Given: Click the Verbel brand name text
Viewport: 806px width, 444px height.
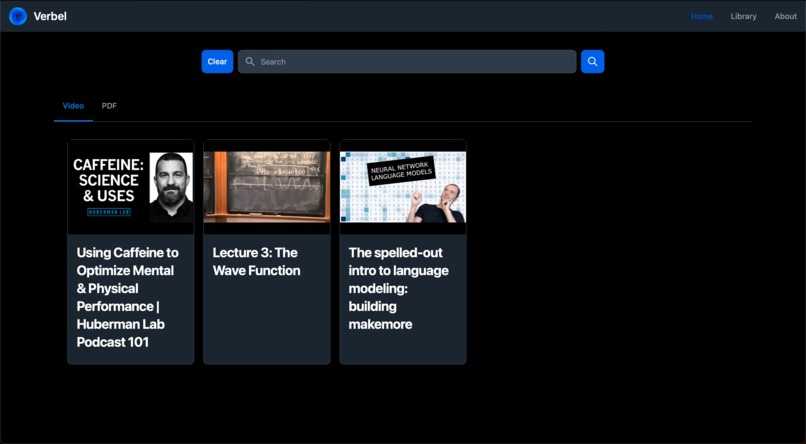Looking at the screenshot, I should pyautogui.click(x=50, y=16).
